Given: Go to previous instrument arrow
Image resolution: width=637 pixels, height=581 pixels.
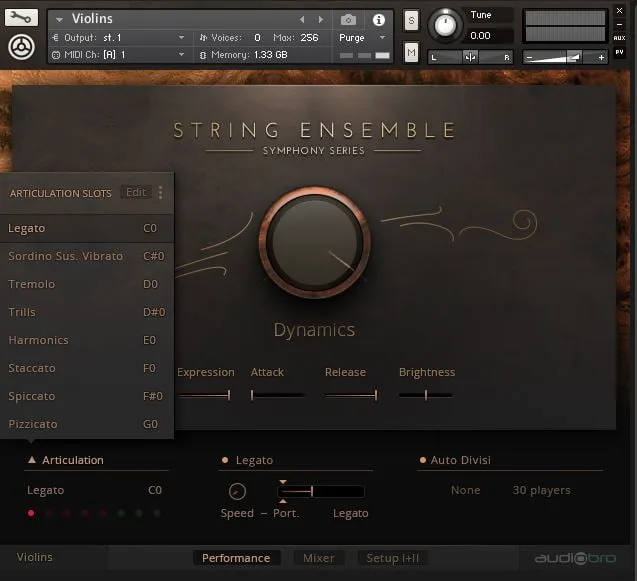Looking at the screenshot, I should pos(302,20).
